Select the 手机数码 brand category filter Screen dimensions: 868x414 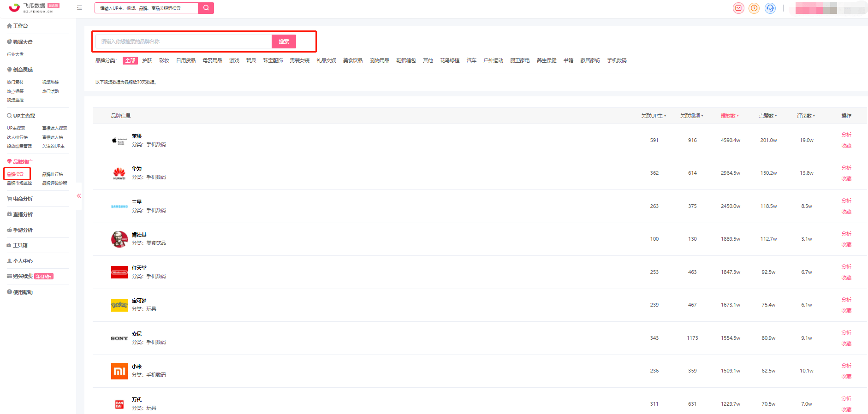617,60
